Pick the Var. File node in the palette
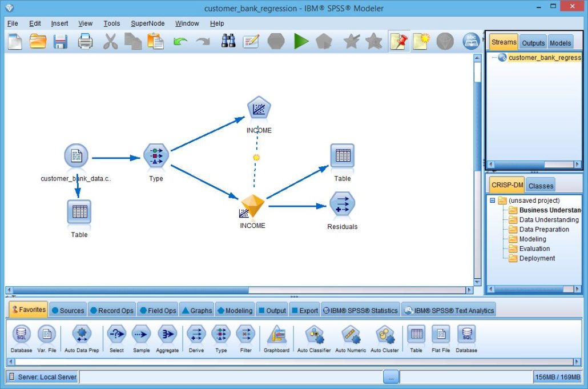Image resolution: width=588 pixels, height=389 pixels. 46,338
